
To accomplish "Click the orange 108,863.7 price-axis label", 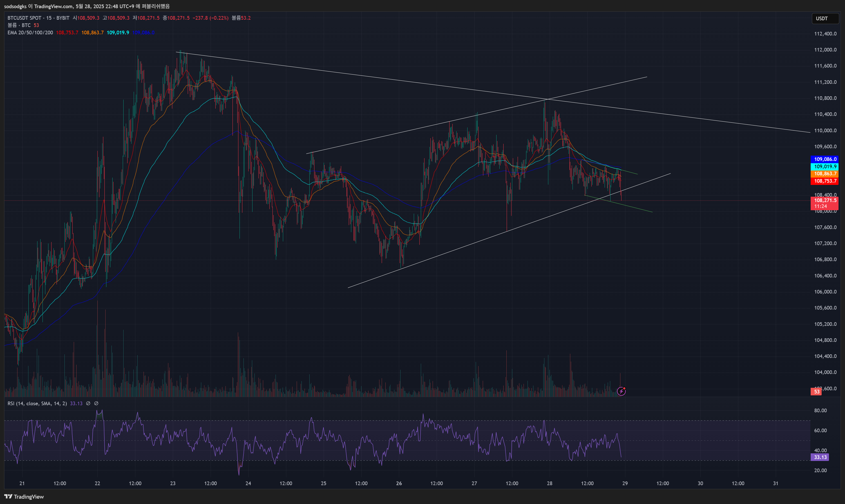I will coord(824,174).
